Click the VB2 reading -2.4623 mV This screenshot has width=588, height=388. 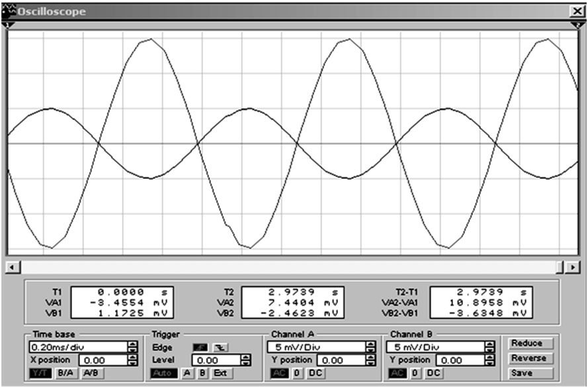[x=299, y=313]
